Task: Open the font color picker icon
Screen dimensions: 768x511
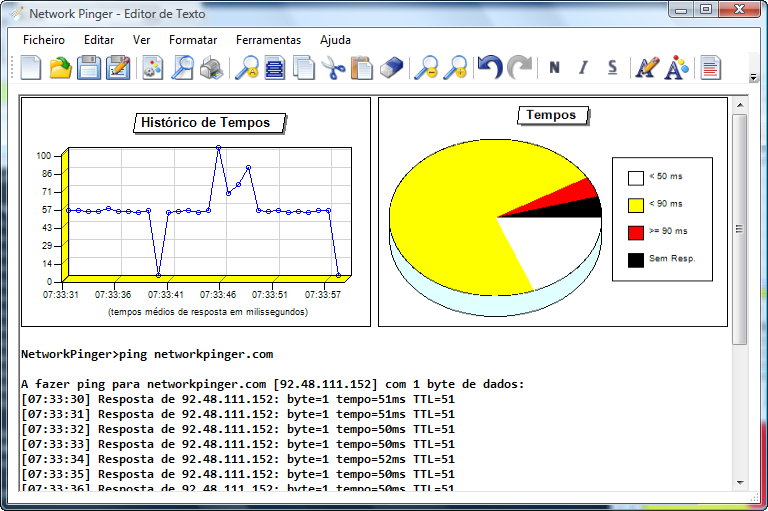Action: pos(676,68)
